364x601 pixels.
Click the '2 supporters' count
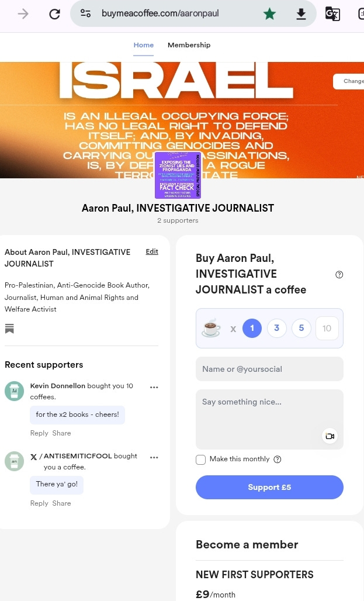pos(178,220)
